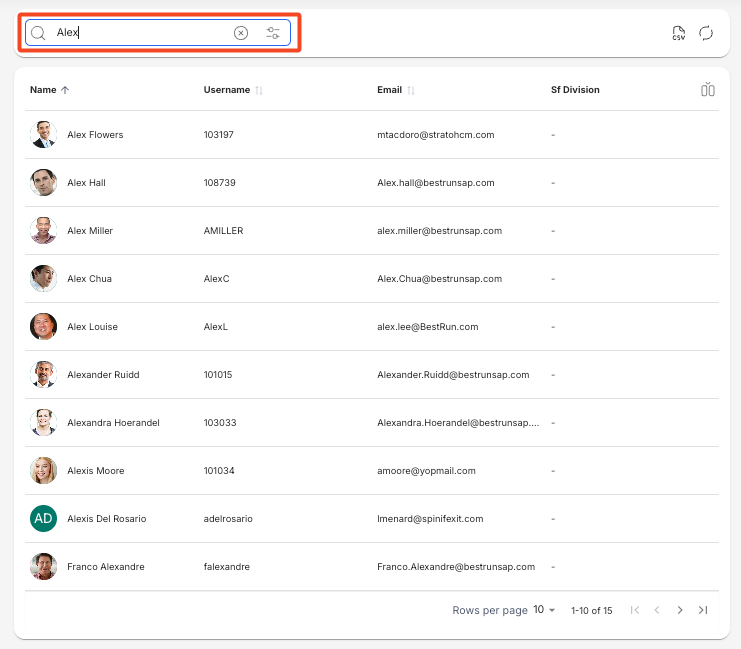741x649 pixels.
Task: Click the AD avatar for Alexis Del Rosario
Action: click(x=43, y=519)
